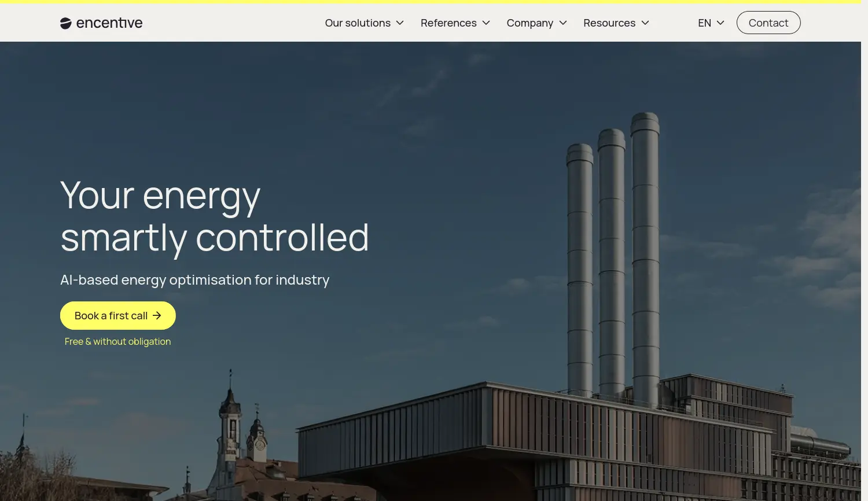This screenshot has height=501, width=868.
Task: Click the chevron beside References
Action: pyautogui.click(x=486, y=23)
